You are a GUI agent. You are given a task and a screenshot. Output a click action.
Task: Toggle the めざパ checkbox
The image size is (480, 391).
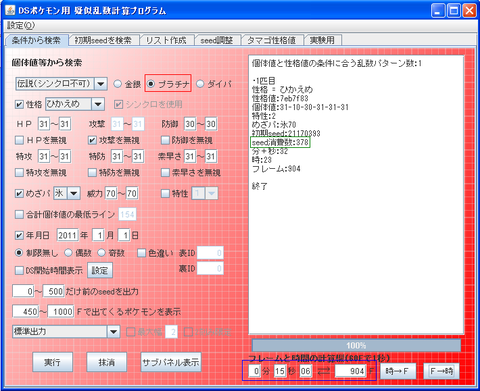tap(19, 193)
